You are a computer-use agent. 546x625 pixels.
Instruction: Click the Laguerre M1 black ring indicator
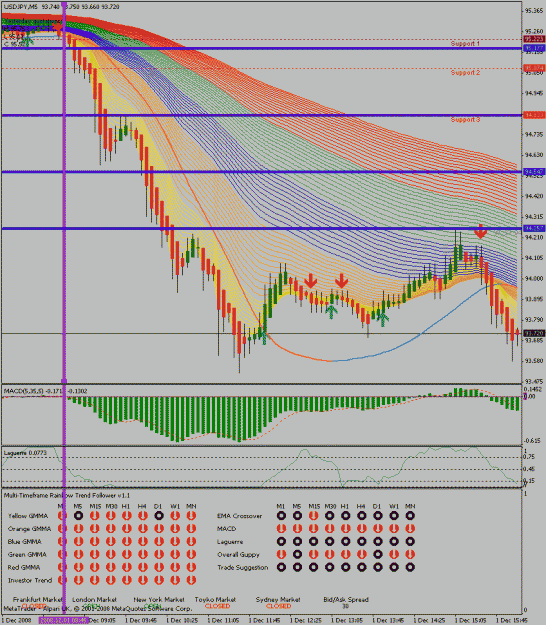281,541
